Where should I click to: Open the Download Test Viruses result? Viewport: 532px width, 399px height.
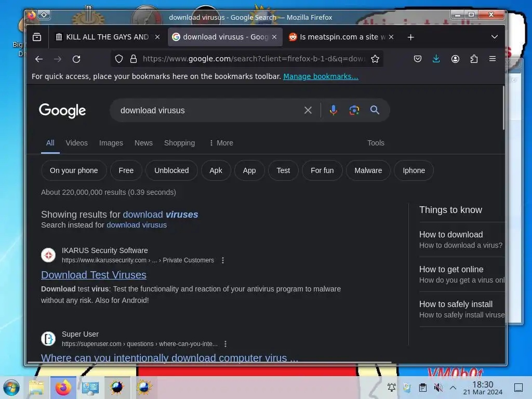point(94,274)
